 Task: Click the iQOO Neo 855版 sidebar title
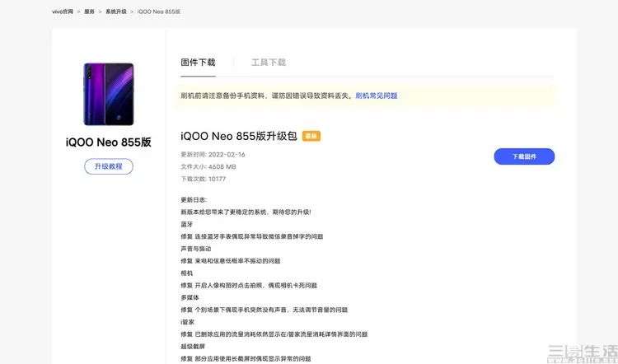(109, 142)
